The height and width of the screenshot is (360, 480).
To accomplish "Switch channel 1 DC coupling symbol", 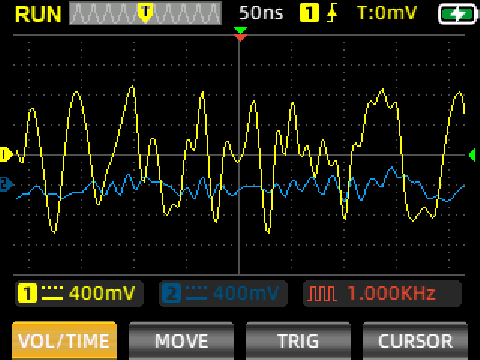I will point(53,293).
